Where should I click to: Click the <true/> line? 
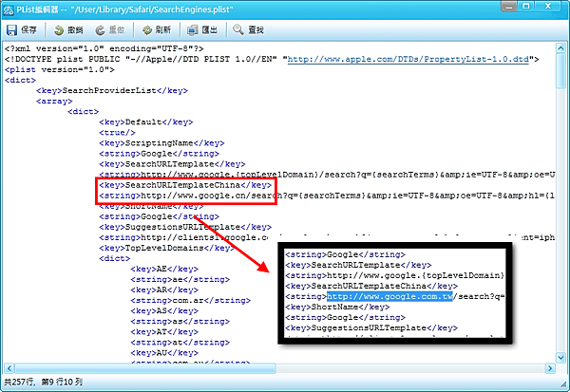[x=117, y=133]
